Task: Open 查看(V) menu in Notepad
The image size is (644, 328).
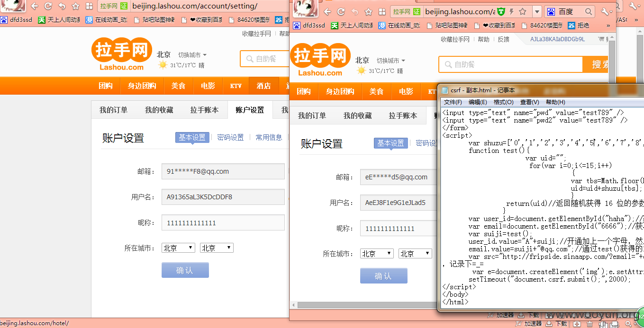Action: [x=529, y=102]
